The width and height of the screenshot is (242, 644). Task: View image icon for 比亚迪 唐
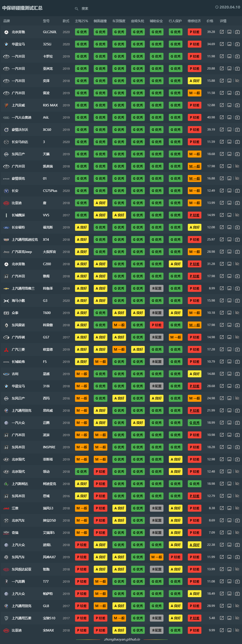pyautogui.click(x=229, y=203)
